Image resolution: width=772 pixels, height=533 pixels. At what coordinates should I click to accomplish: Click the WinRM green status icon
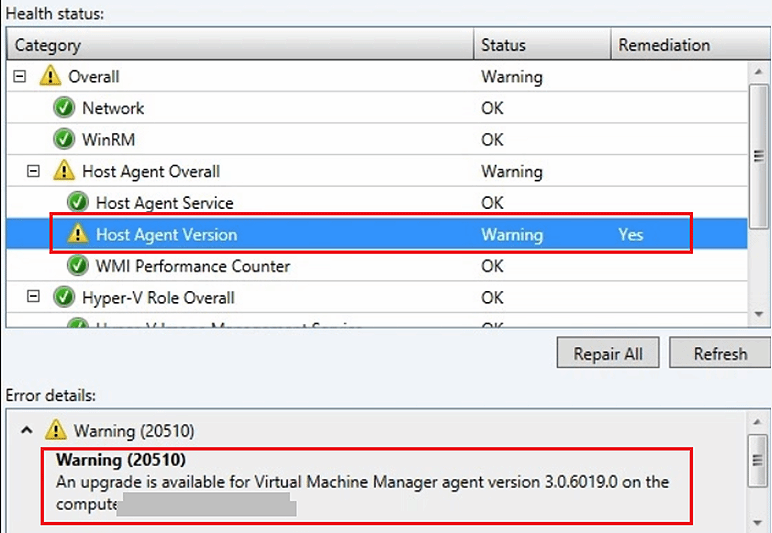point(64,140)
